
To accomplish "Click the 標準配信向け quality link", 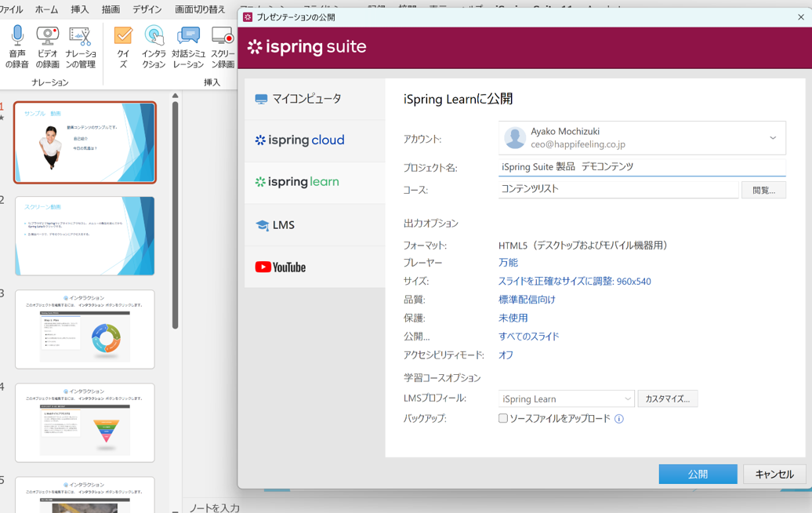I will pyautogui.click(x=527, y=300).
